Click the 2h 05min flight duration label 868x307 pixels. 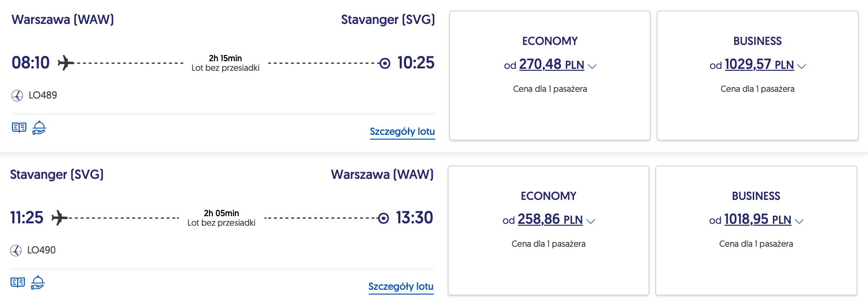click(221, 213)
